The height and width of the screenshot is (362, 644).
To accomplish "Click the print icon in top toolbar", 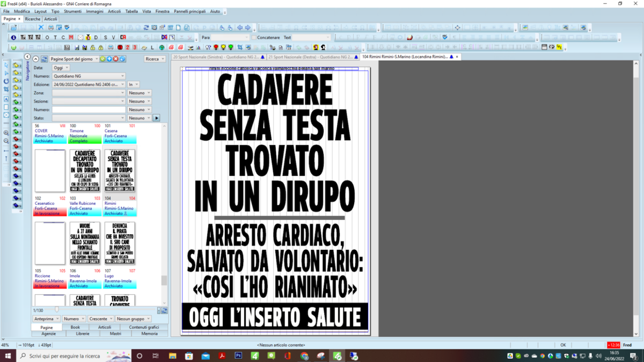I will tap(51, 27).
